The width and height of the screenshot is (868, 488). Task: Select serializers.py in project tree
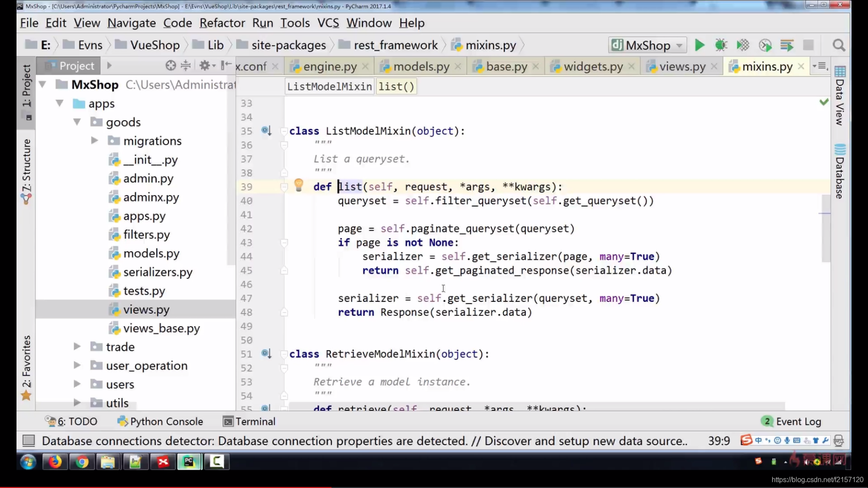tap(157, 272)
